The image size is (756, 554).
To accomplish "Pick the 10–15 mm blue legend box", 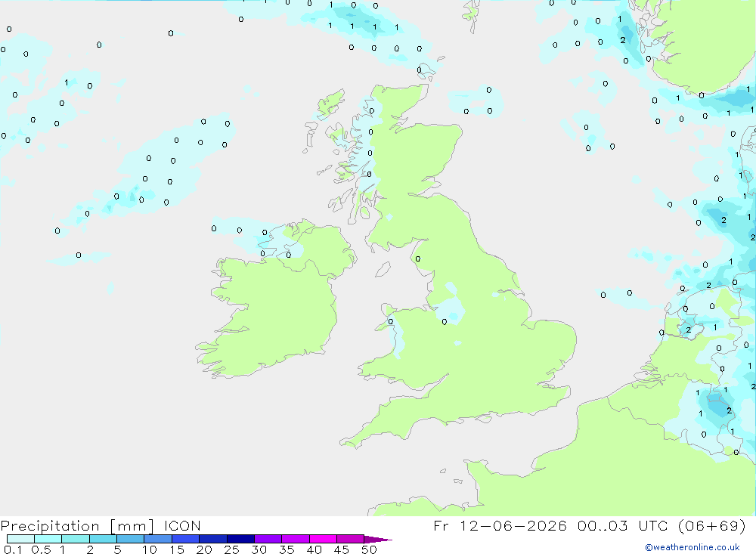I will coord(158,539).
